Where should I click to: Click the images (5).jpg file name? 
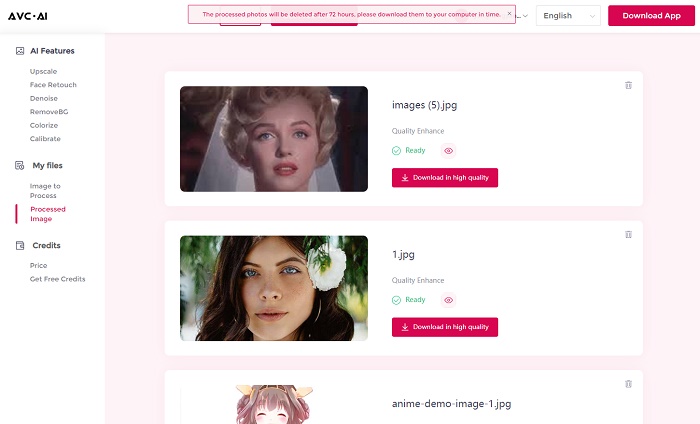click(425, 105)
